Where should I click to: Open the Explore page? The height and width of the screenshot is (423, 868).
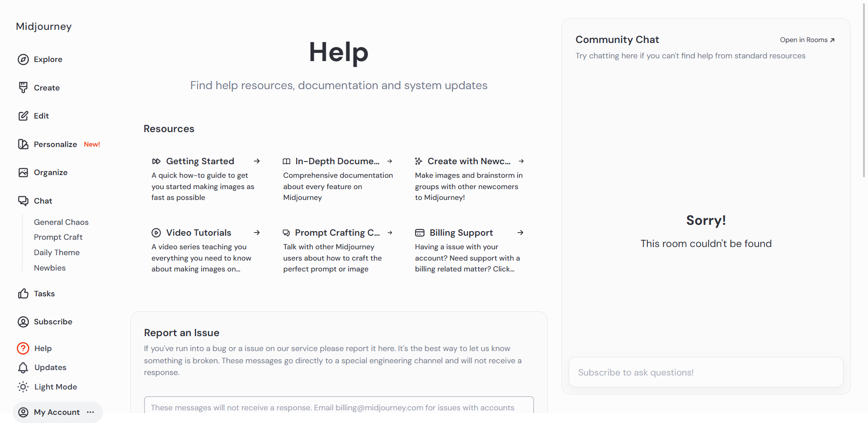48,59
